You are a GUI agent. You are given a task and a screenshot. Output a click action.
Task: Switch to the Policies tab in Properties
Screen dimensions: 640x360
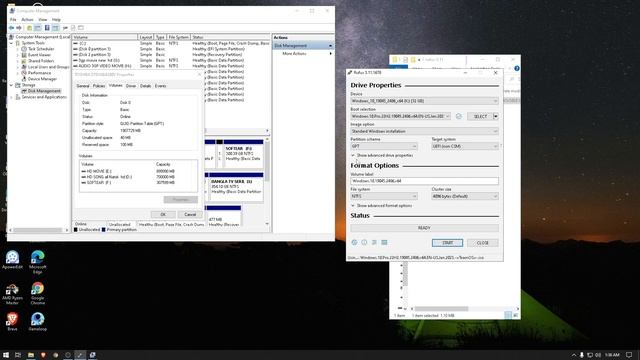99,86
